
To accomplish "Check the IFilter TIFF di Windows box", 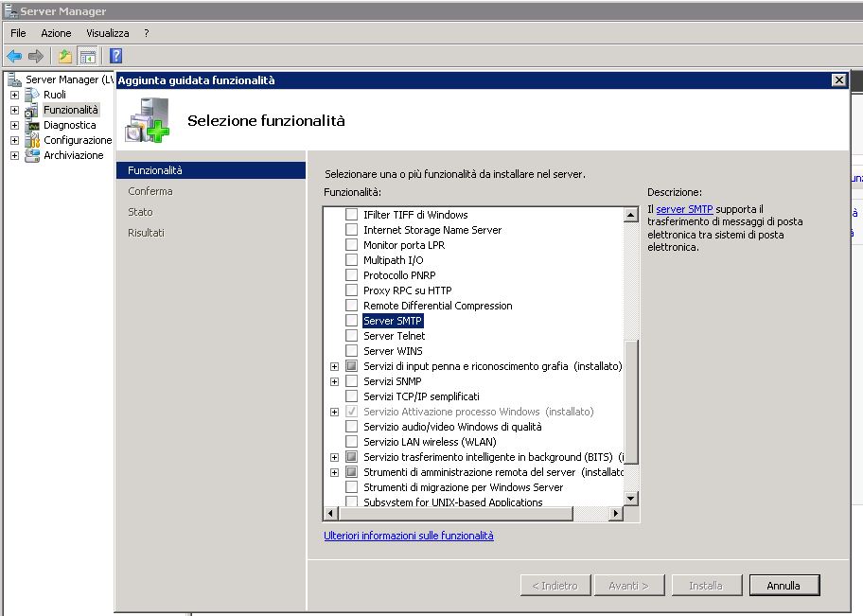I will 351,214.
